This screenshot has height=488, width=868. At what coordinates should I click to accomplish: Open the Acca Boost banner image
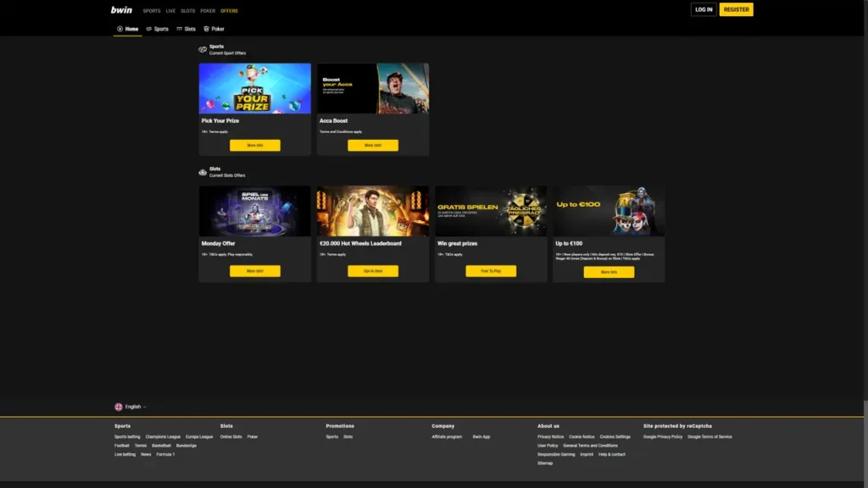[x=373, y=88]
